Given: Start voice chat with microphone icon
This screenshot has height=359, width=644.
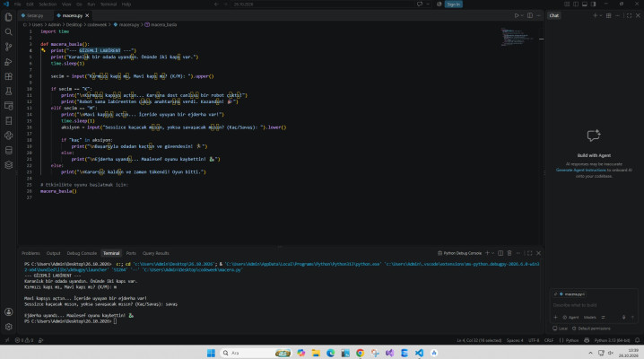Looking at the screenshot, I should click(x=623, y=317).
